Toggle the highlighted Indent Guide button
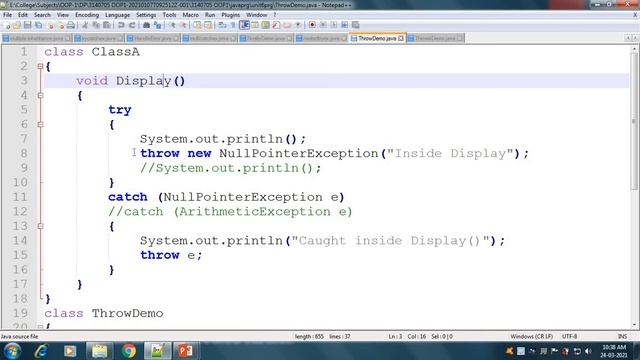Image resolution: width=640 pixels, height=360 pixels. 244,25
